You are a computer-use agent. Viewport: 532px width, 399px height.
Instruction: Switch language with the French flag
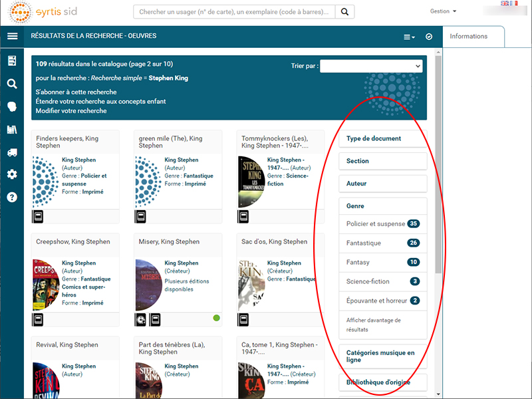(513, 3)
